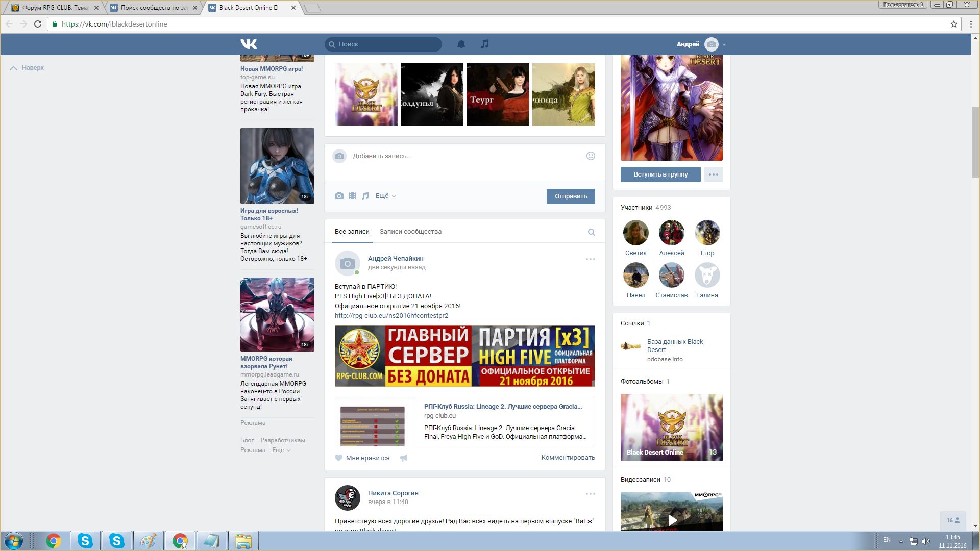This screenshot has height=551, width=980.
Task: Select the Все записи tab
Action: 352,232
